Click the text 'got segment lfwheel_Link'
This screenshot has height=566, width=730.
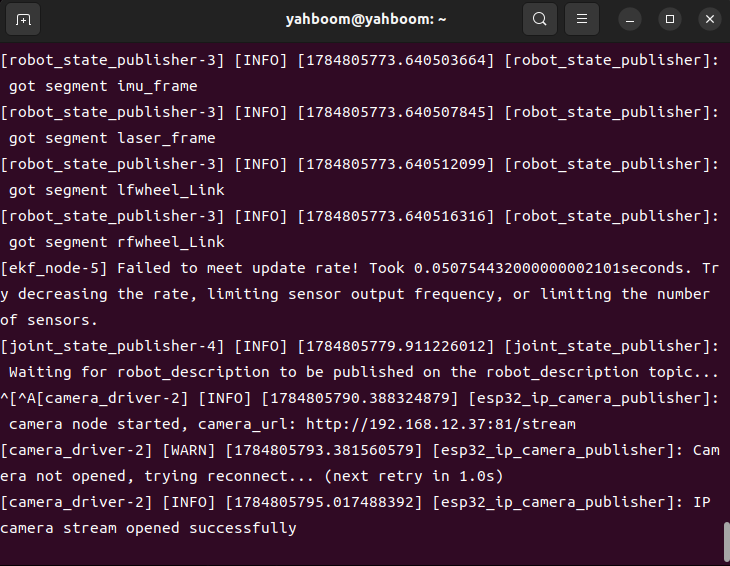point(116,190)
